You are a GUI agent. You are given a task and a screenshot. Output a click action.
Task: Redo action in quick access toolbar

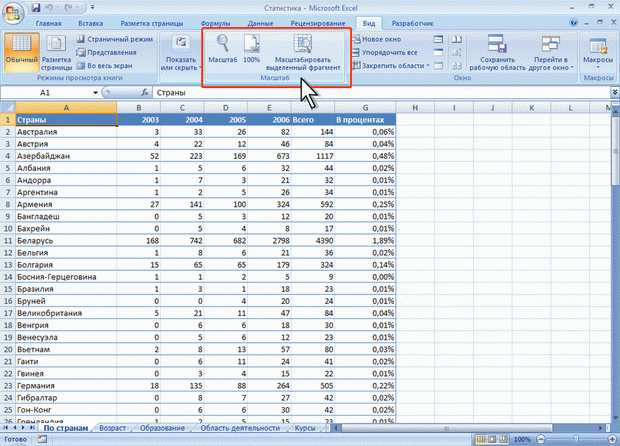[68, 8]
